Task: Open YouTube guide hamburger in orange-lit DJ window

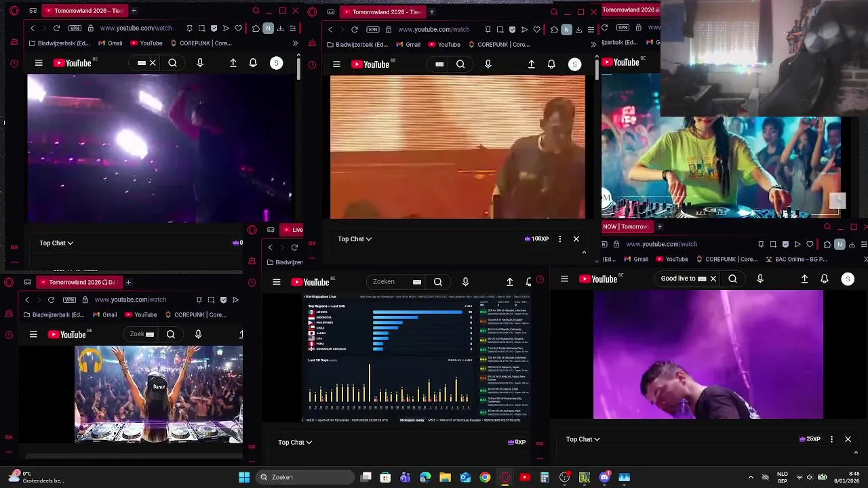Action: pyautogui.click(x=336, y=64)
